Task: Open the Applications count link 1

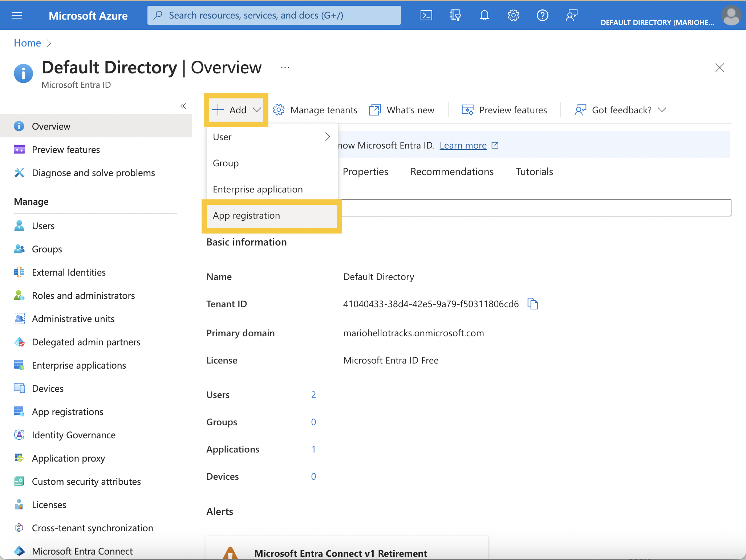Action: [x=313, y=449]
